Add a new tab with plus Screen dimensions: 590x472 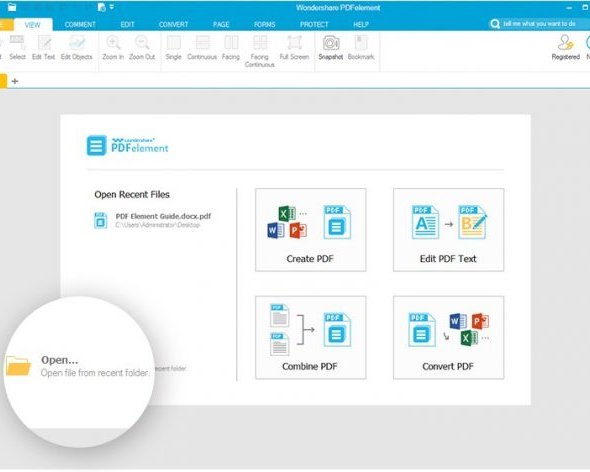click(15, 81)
